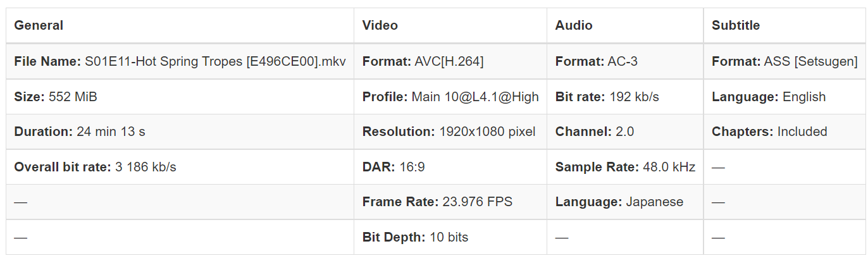Screen dimensions: 868x258
Task: Click the Bit rate 192 kb/s cell
Action: click(x=607, y=97)
